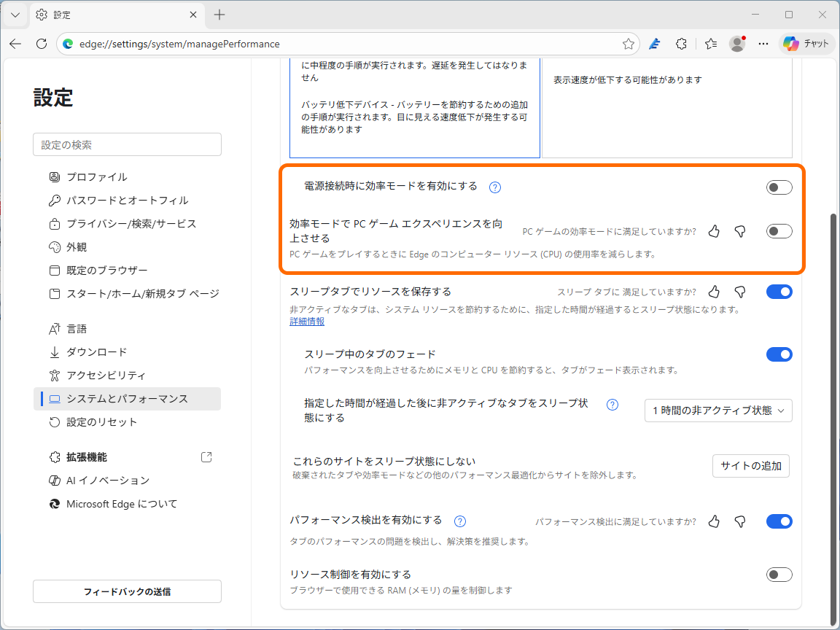Click the サイトの追加 button
This screenshot has height=630, width=840.
coord(750,466)
